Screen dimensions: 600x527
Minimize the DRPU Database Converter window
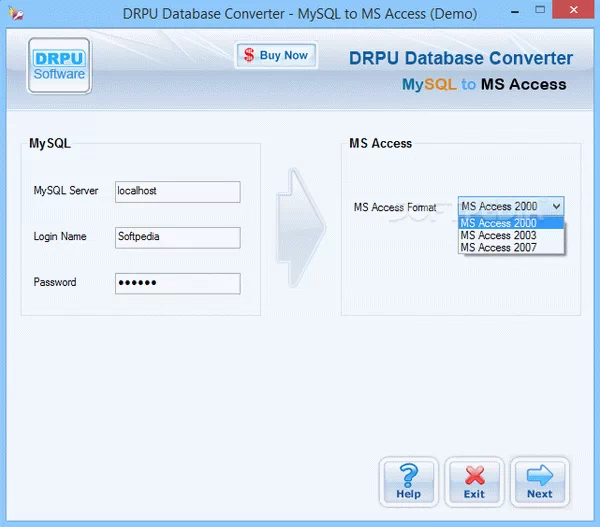coord(515,11)
